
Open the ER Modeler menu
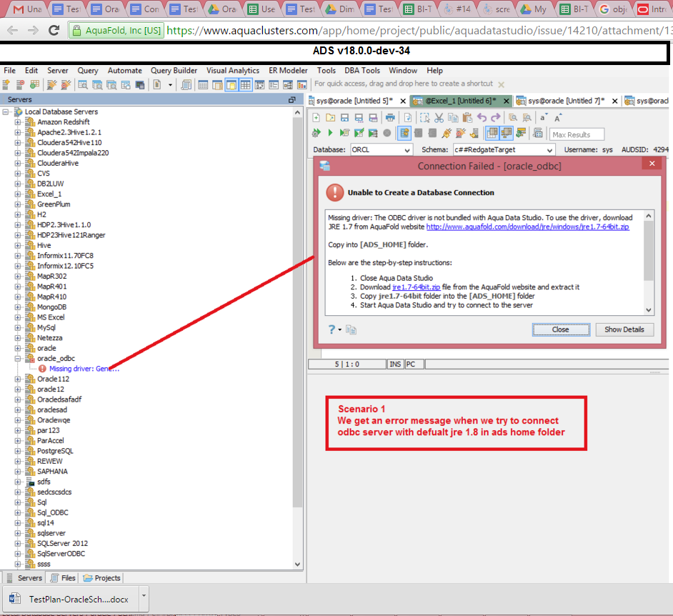coord(288,71)
